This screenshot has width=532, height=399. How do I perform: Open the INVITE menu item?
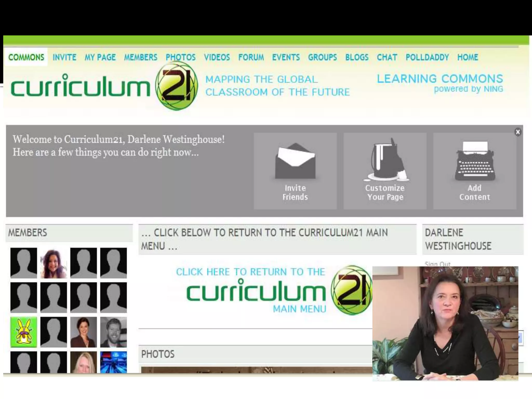click(65, 57)
